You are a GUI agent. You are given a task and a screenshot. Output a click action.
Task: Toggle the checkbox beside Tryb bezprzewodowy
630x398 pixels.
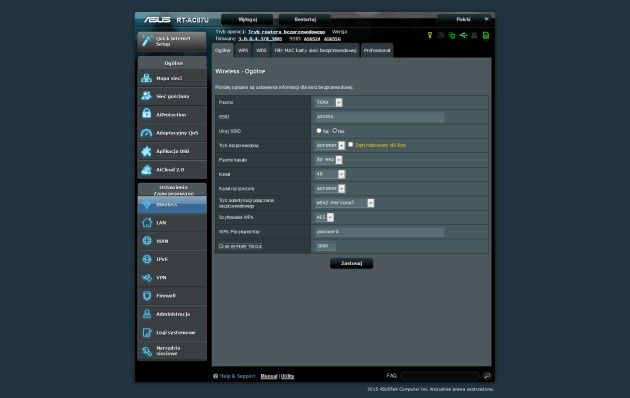point(350,145)
